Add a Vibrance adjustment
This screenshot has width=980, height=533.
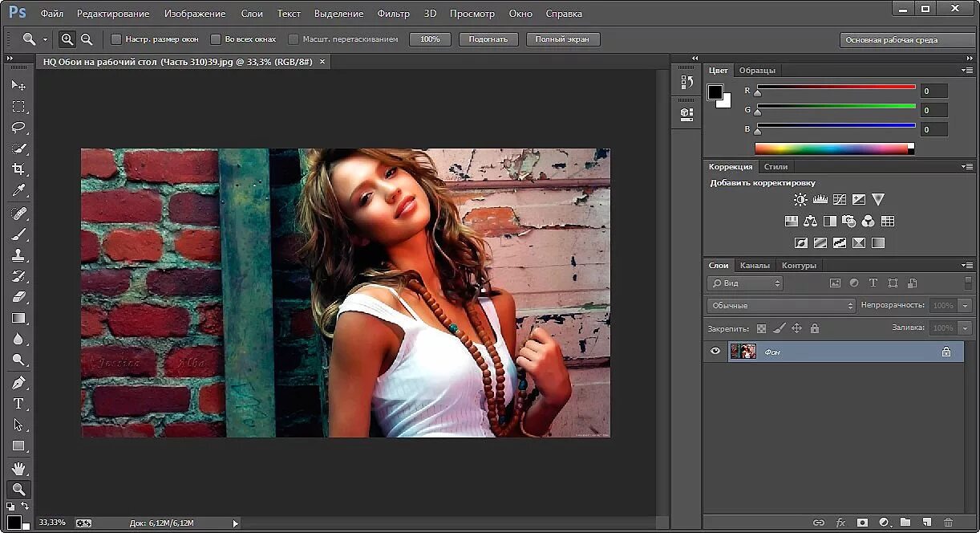(x=878, y=199)
